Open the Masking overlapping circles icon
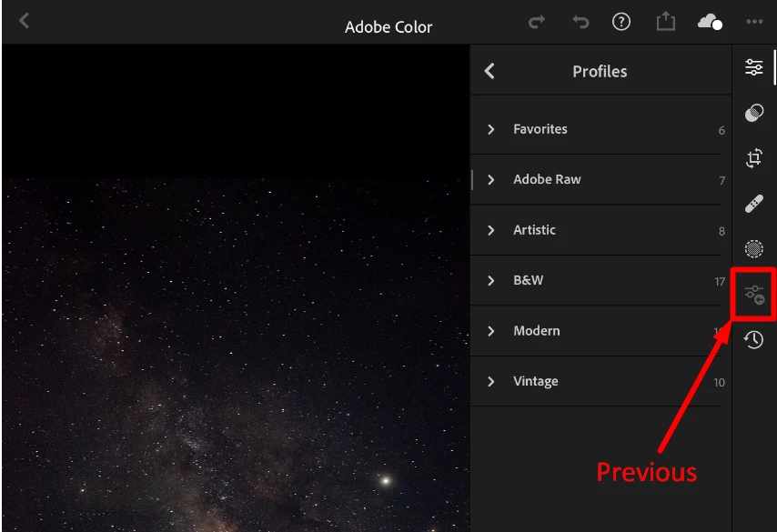 pos(753,113)
